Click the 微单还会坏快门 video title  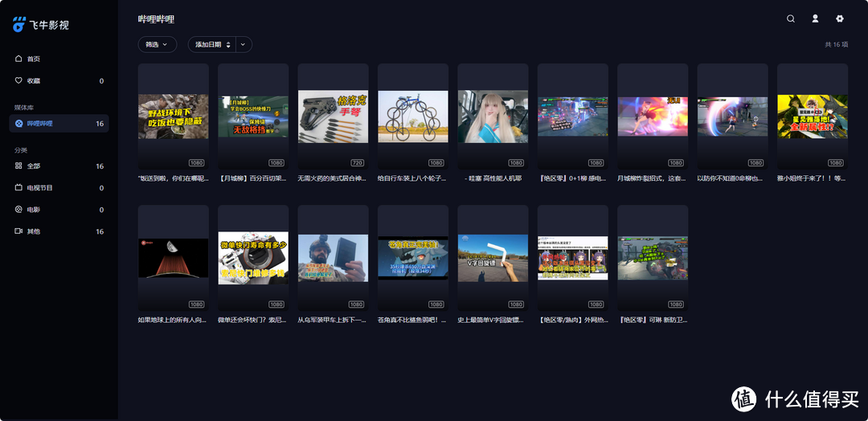(252, 320)
